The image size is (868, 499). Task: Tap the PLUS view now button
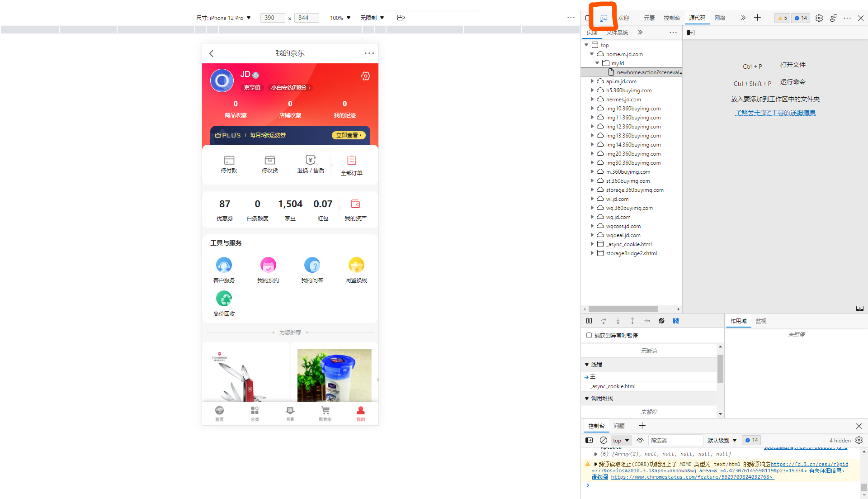[x=348, y=135]
